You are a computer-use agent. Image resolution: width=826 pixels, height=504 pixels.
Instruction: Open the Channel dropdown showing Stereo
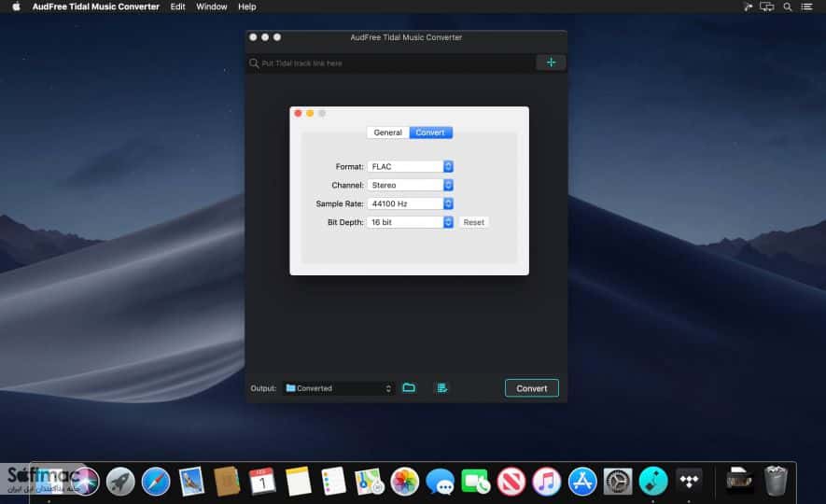[411, 185]
